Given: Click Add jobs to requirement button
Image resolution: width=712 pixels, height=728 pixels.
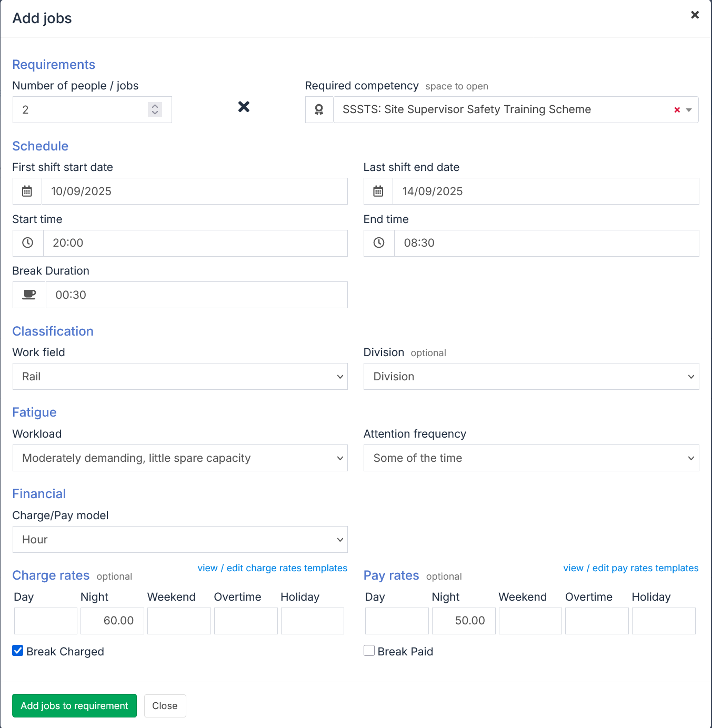Looking at the screenshot, I should click(x=74, y=706).
